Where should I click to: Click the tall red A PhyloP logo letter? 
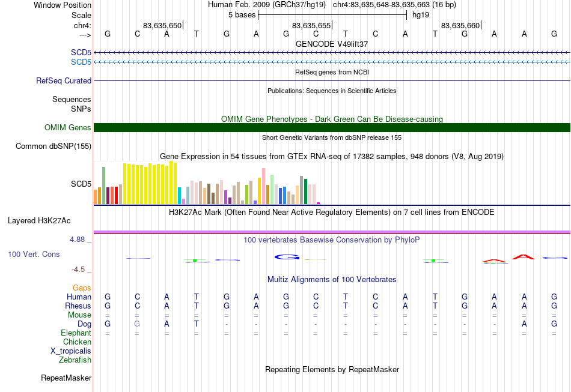click(x=524, y=257)
